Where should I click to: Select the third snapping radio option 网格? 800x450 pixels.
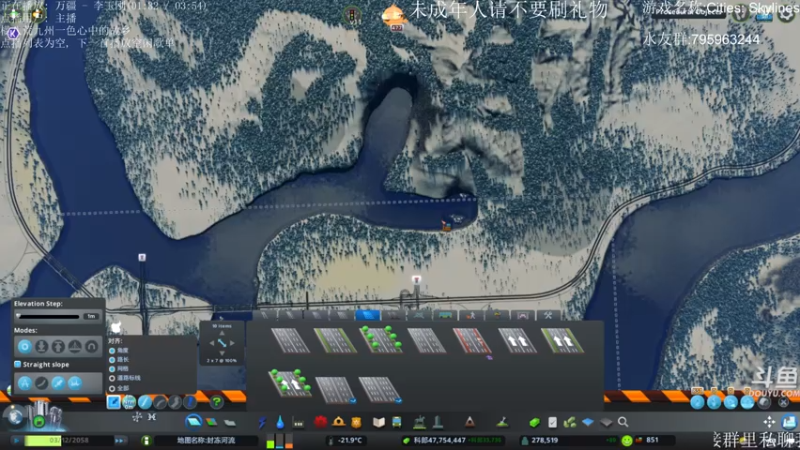(x=112, y=369)
